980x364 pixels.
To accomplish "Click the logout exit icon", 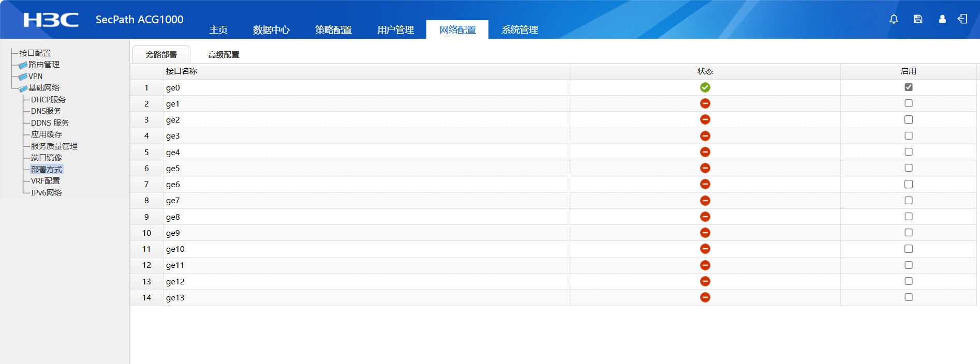I will click(962, 19).
